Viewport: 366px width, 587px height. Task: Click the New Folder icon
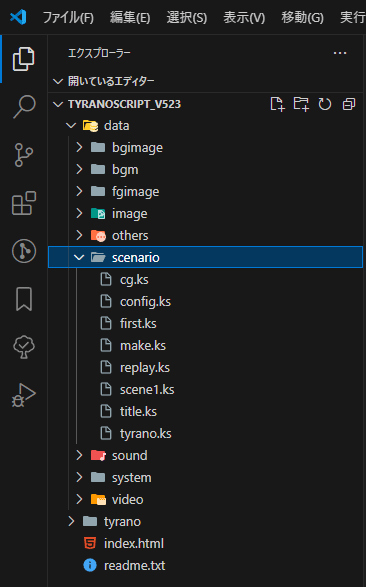(x=301, y=104)
